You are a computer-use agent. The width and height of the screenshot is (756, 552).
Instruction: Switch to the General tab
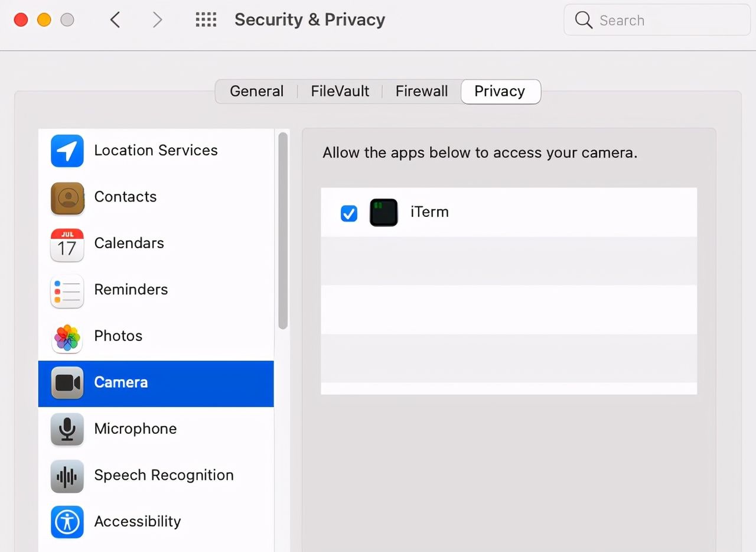click(x=256, y=92)
